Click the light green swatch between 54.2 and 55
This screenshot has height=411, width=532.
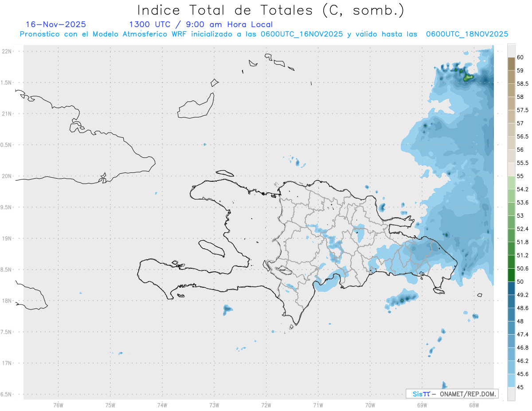pos(511,183)
